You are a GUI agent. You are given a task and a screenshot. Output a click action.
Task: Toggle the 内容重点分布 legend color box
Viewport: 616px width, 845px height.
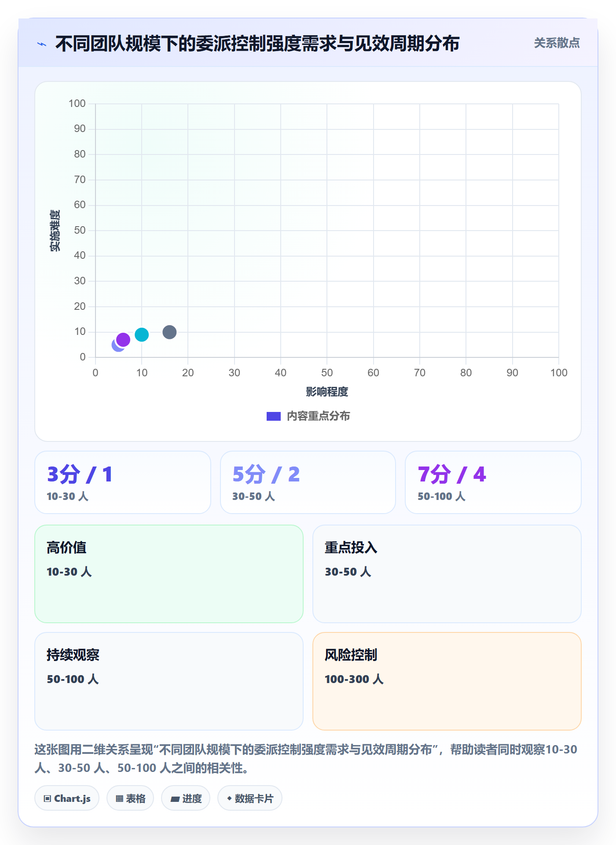point(273,416)
